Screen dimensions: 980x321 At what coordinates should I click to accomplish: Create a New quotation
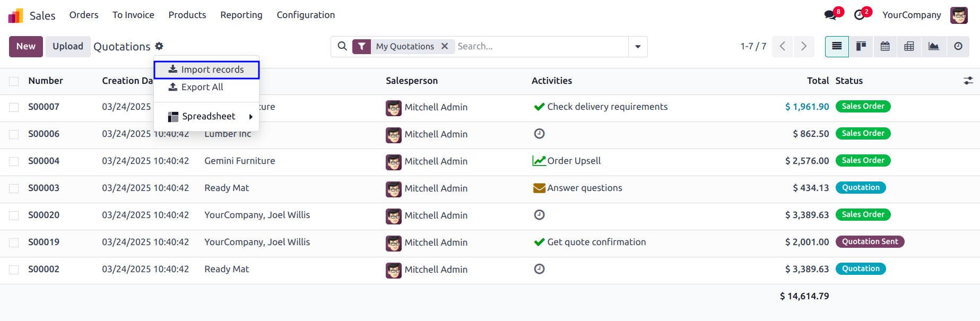tap(26, 47)
